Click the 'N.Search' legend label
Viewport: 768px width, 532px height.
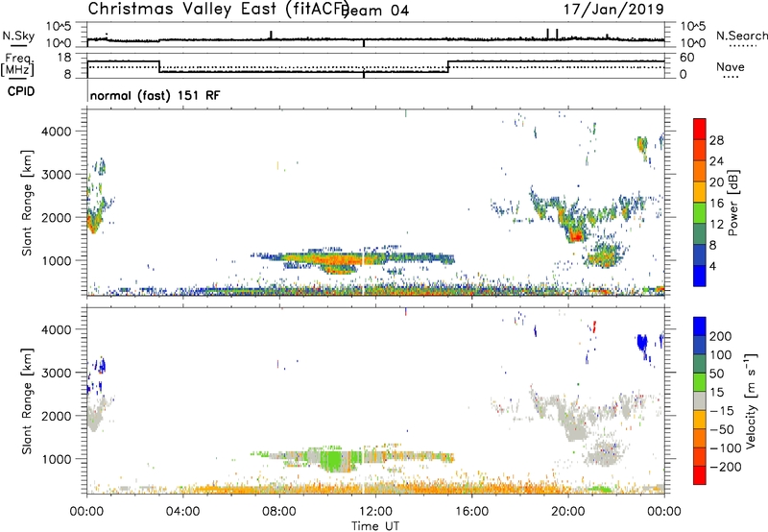[741, 36]
